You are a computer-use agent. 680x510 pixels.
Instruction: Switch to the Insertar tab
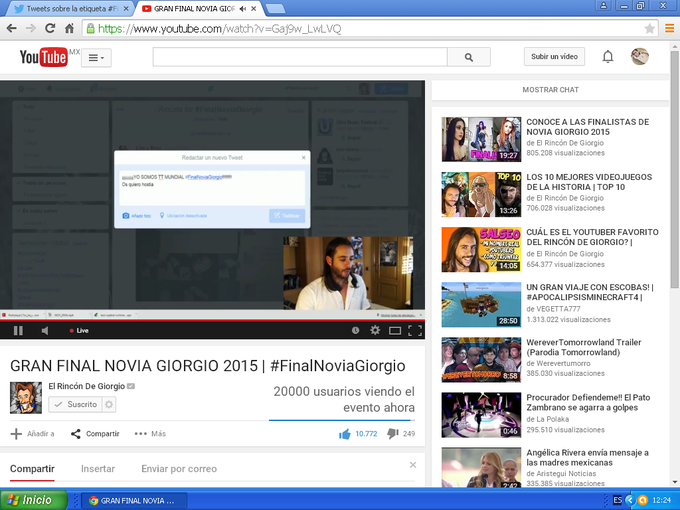(98, 469)
